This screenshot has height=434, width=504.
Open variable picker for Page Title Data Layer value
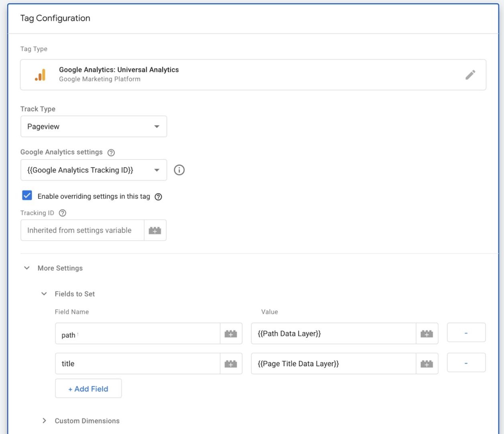[x=427, y=364]
